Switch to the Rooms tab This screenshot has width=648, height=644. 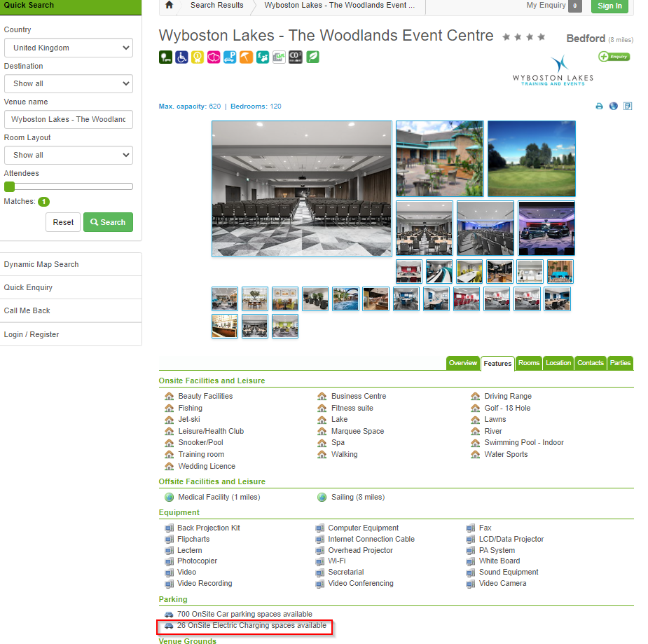529,363
